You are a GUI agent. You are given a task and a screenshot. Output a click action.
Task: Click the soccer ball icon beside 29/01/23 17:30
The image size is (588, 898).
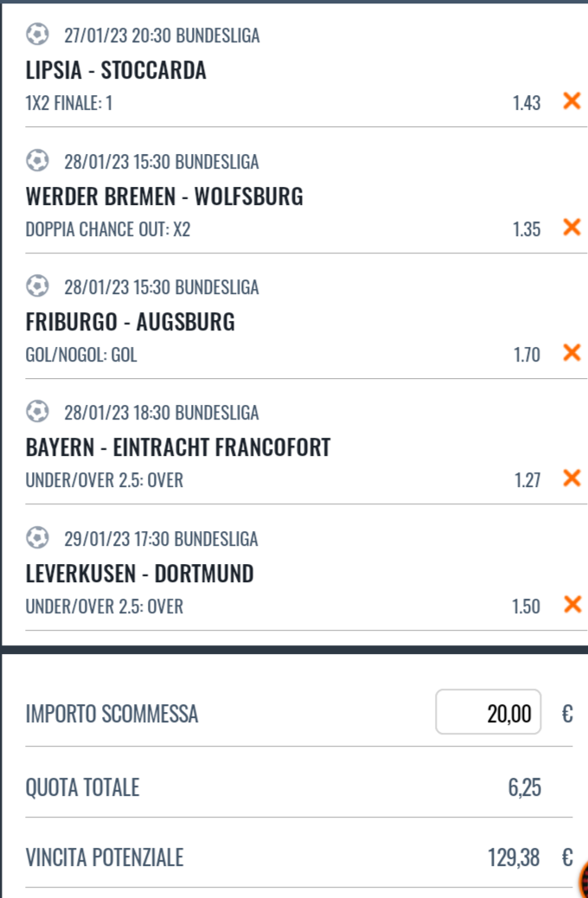point(37,538)
